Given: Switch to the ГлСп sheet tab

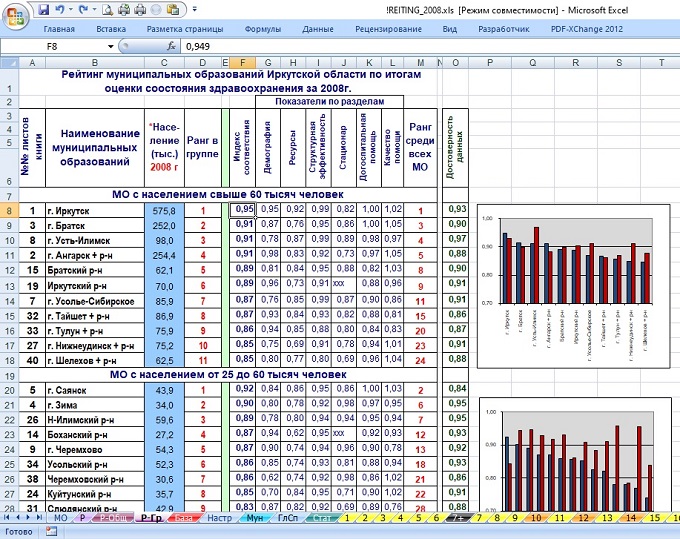Looking at the screenshot, I should click(x=288, y=518).
